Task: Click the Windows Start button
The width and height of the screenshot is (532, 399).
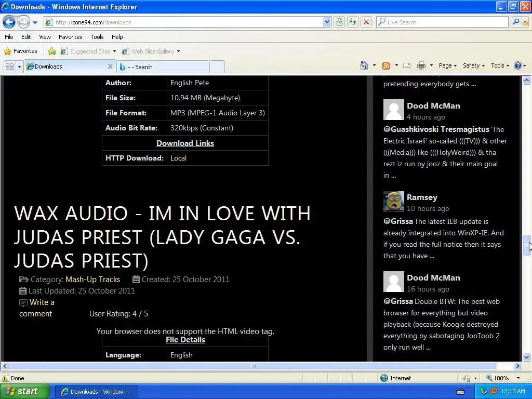Action: click(25, 392)
